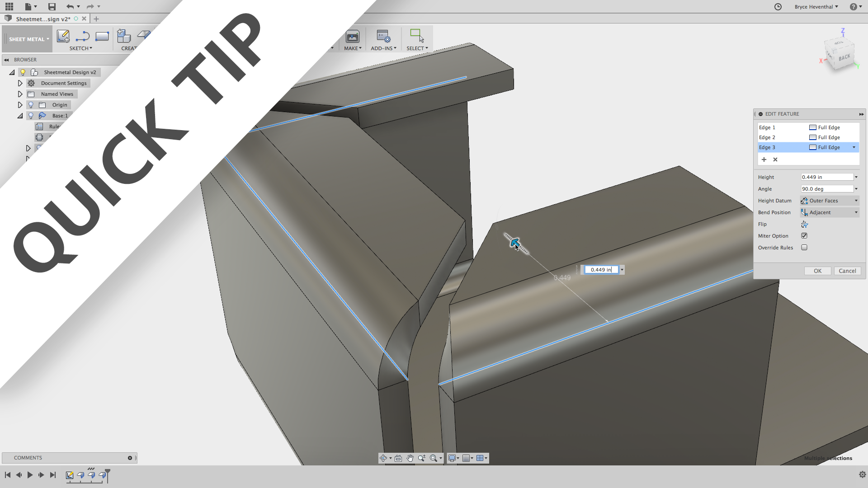The width and height of the screenshot is (868, 488).
Task: Toggle visibility bulb of Origin folder
Action: pos(31,105)
